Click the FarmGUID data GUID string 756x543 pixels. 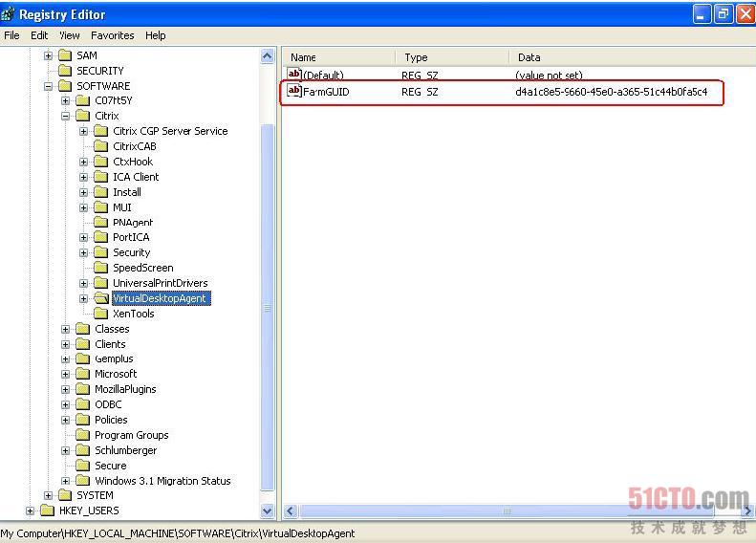tap(612, 92)
